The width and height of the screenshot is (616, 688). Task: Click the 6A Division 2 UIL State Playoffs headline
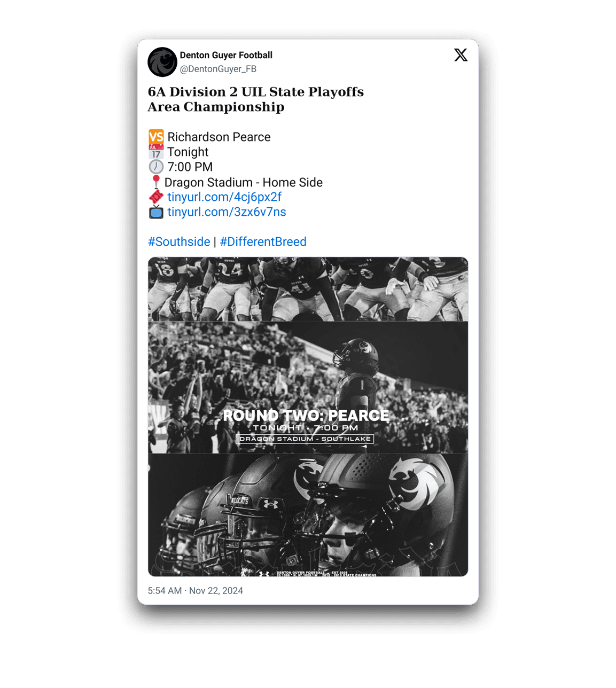(x=256, y=92)
